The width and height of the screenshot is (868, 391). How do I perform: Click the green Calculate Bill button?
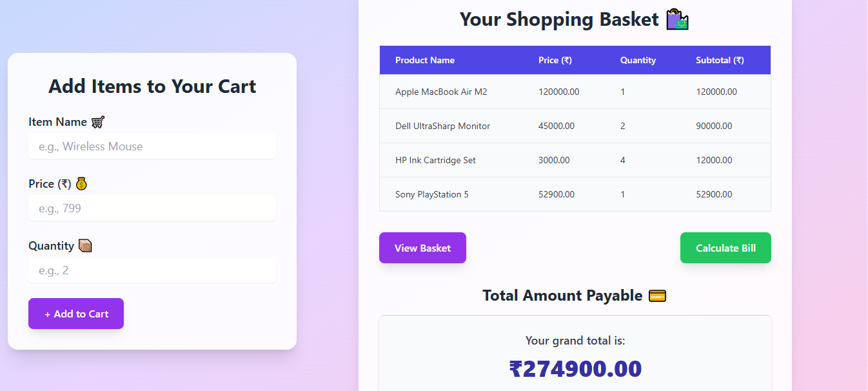click(725, 248)
